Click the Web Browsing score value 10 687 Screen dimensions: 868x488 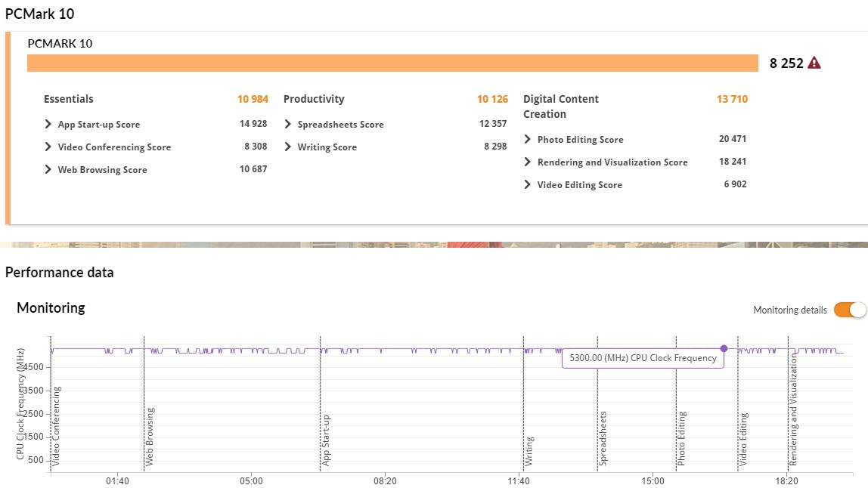click(x=253, y=169)
